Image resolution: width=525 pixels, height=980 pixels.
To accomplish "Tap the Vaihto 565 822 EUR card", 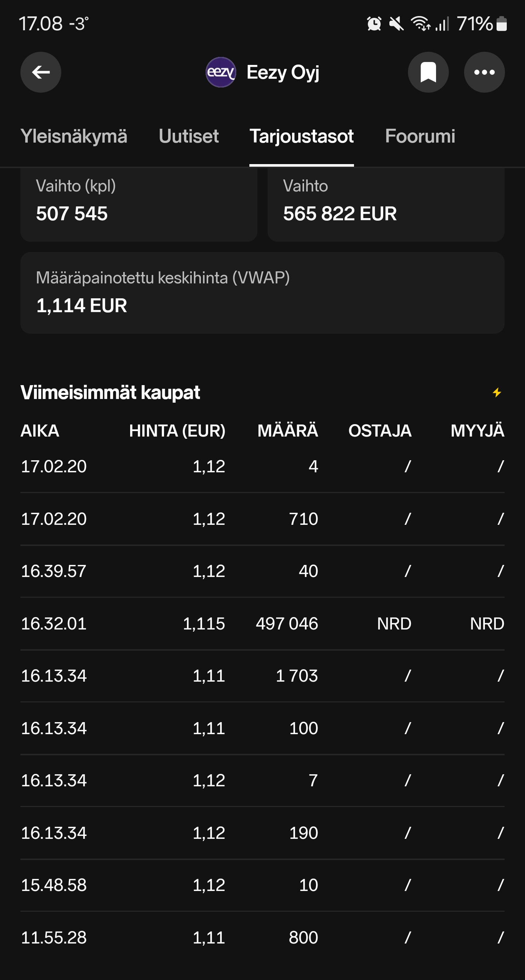I will point(386,204).
